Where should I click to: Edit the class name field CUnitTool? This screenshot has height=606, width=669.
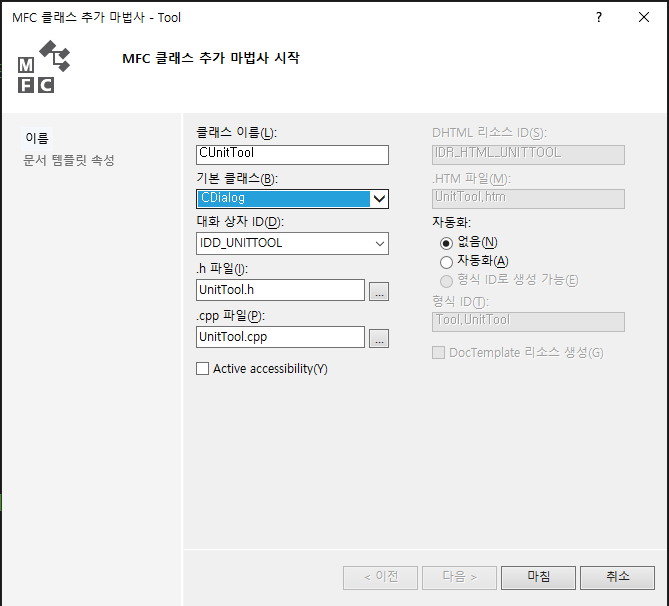tap(292, 154)
